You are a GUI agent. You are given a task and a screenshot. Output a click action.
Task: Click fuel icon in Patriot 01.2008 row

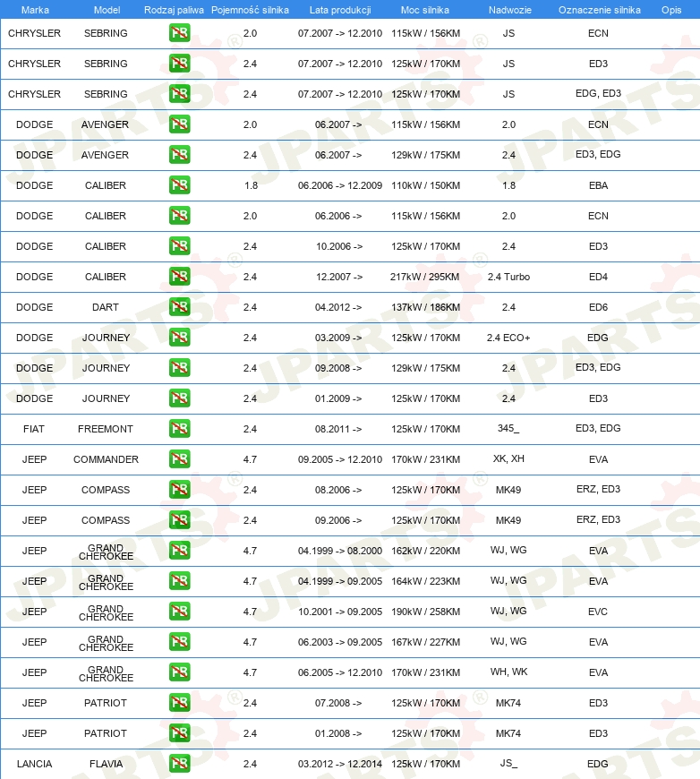[179, 732]
